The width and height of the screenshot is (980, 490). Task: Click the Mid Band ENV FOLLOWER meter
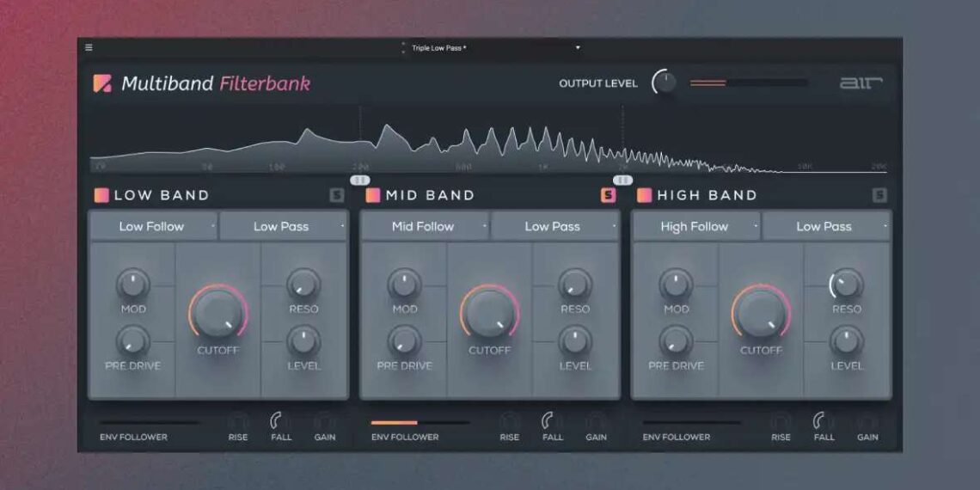coord(420,423)
